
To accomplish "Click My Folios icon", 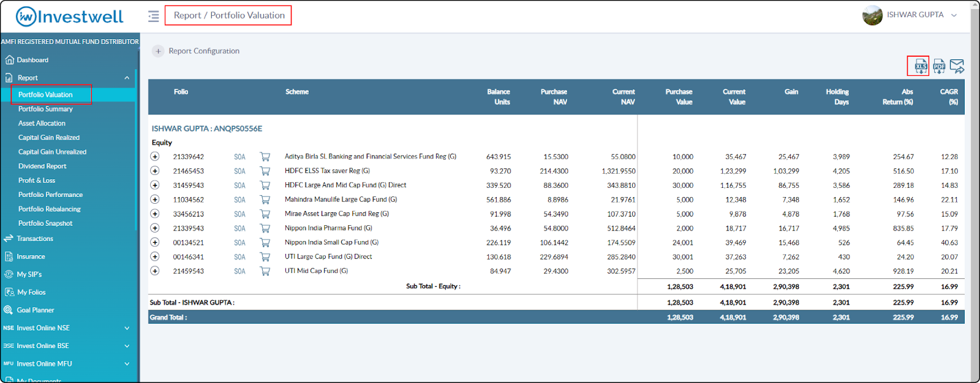I will (9, 292).
